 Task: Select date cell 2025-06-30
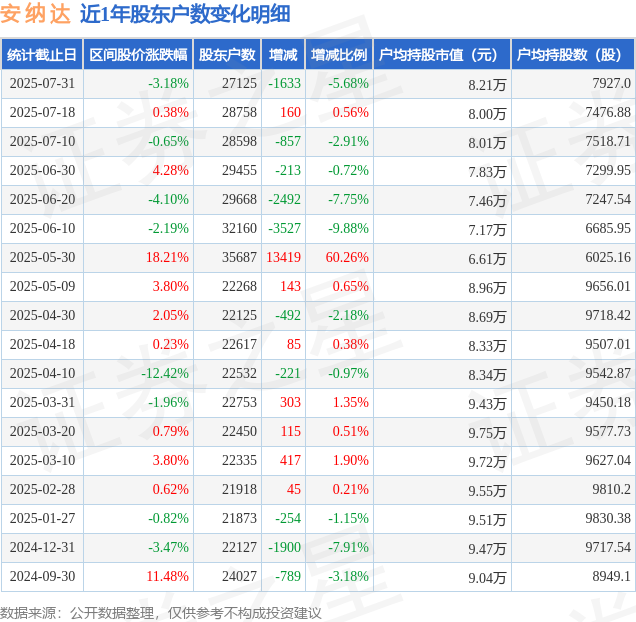[x=42, y=170]
